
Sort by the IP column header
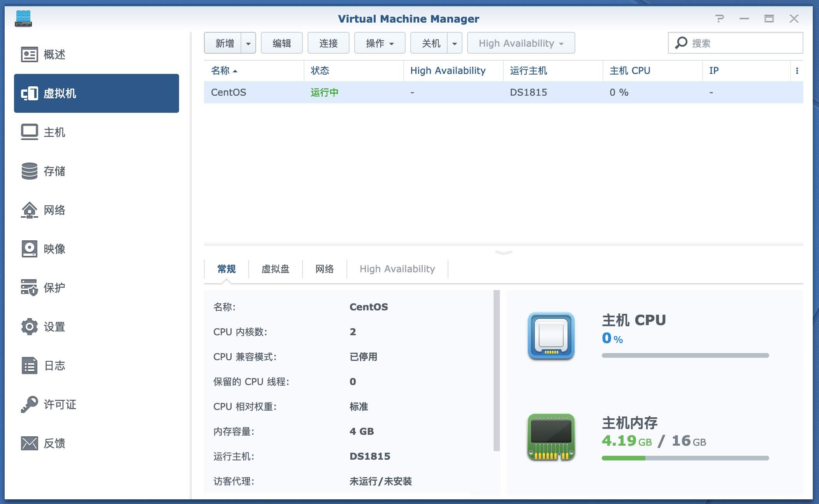(746, 70)
